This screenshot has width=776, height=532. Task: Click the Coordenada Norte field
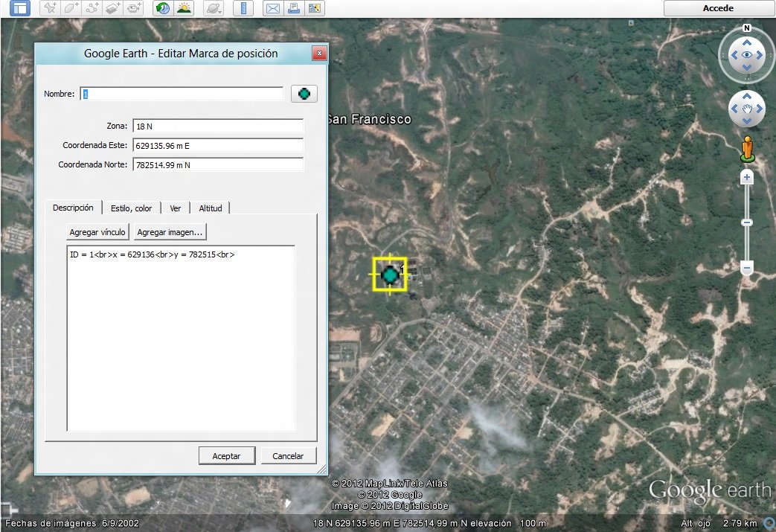click(x=218, y=164)
